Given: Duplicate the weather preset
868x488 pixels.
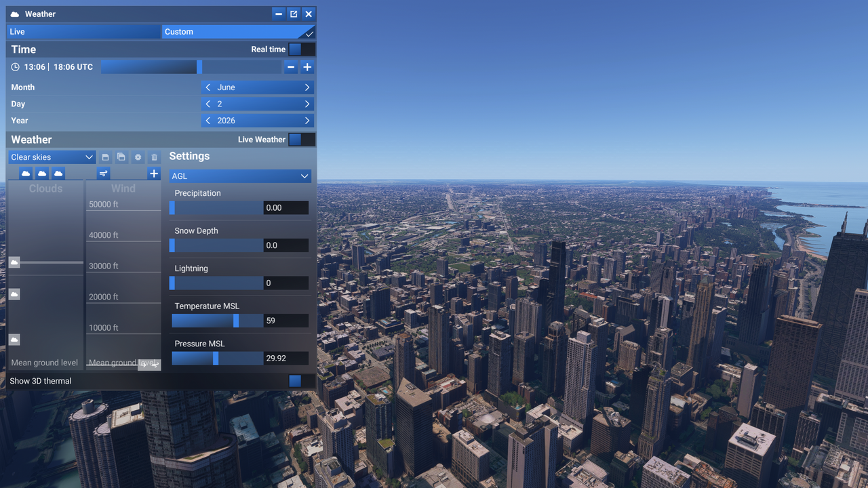Looking at the screenshot, I should point(121,157).
